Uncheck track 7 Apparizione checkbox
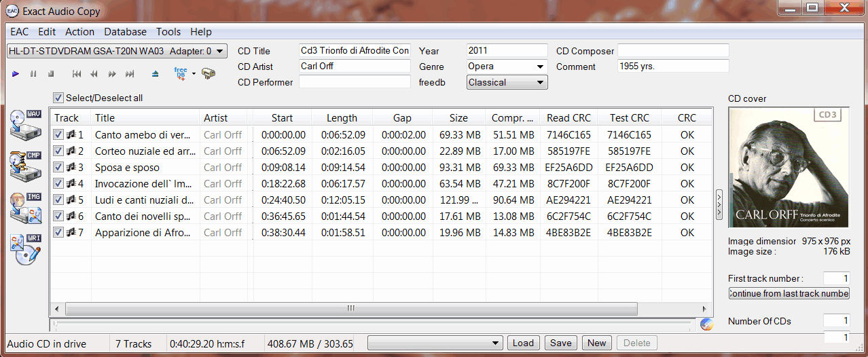 (x=58, y=232)
